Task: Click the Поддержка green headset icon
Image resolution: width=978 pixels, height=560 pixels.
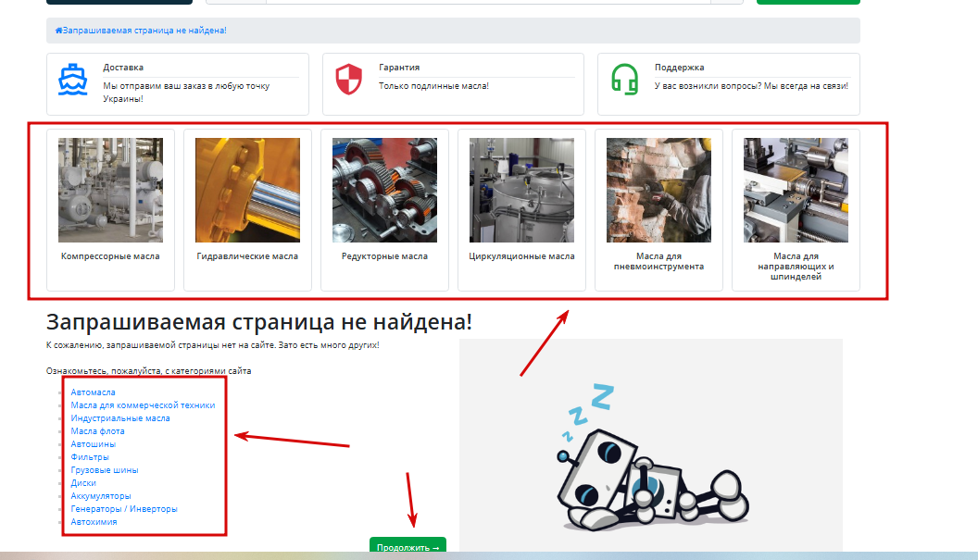Action: (x=624, y=80)
